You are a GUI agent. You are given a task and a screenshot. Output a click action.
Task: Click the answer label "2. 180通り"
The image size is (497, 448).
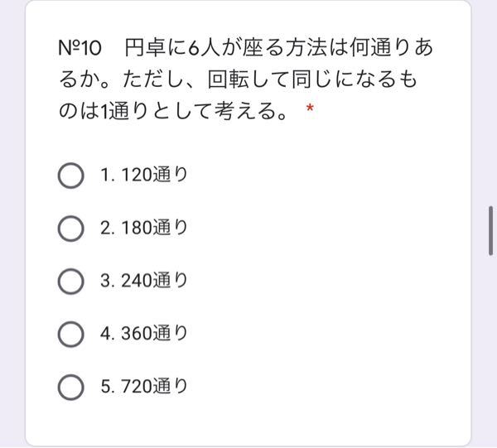[x=144, y=228]
